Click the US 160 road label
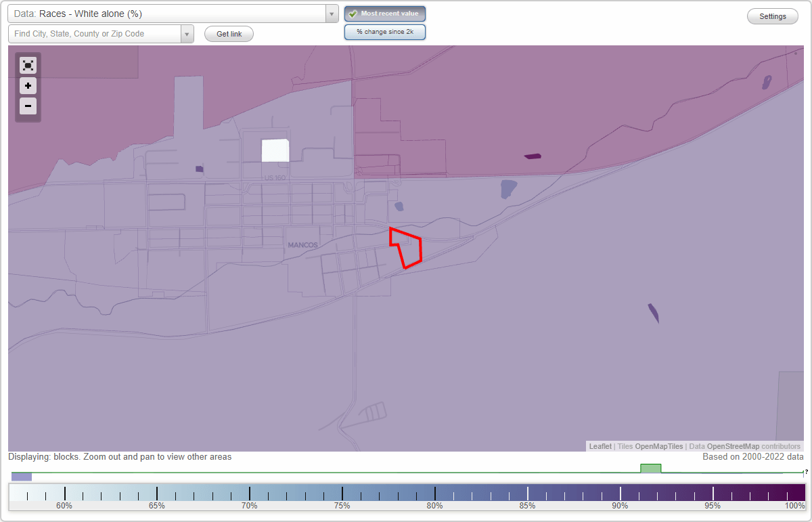The height and width of the screenshot is (522, 812). pyautogui.click(x=275, y=178)
